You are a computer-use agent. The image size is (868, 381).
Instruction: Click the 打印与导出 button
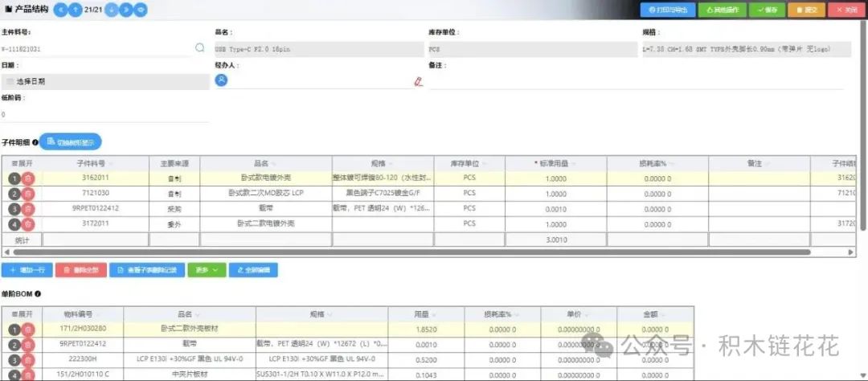pos(667,10)
